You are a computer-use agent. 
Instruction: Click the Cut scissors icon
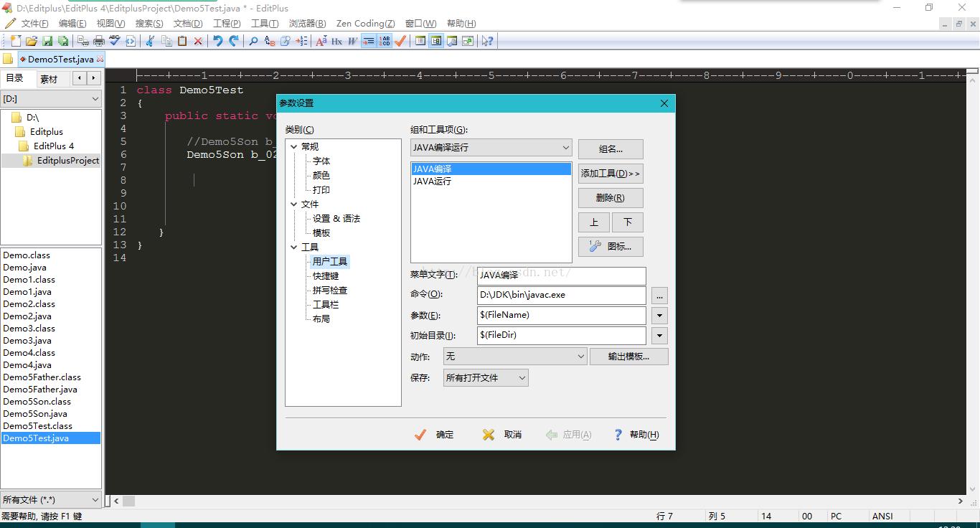pyautogui.click(x=150, y=41)
